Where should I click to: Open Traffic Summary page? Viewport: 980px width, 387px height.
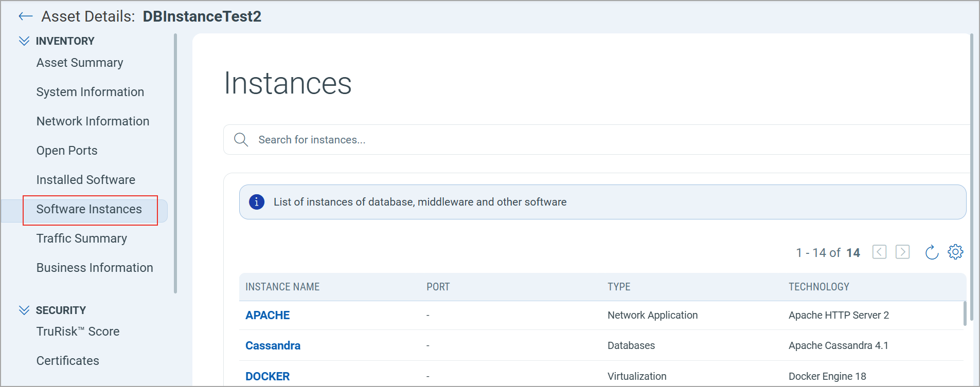tap(82, 238)
